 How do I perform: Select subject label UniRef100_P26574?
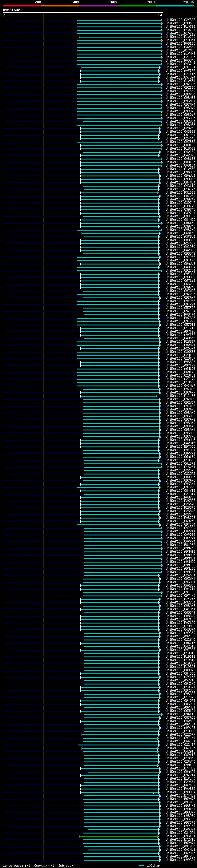click(180, 349)
